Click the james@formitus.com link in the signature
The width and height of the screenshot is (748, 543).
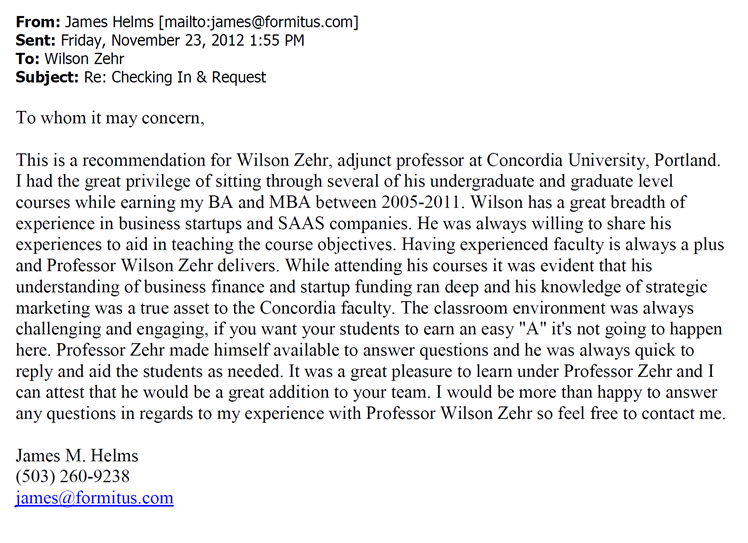click(x=94, y=498)
